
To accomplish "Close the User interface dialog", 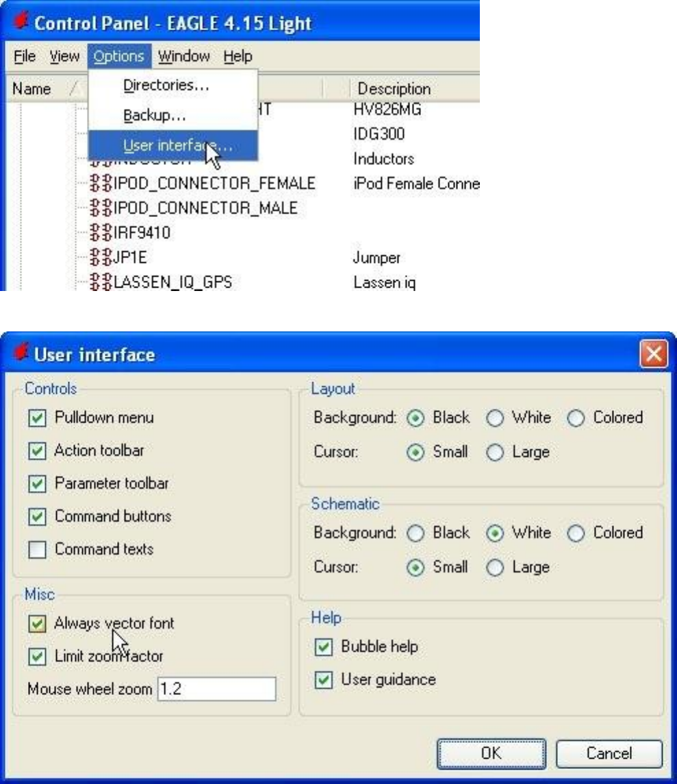I will click(x=654, y=353).
